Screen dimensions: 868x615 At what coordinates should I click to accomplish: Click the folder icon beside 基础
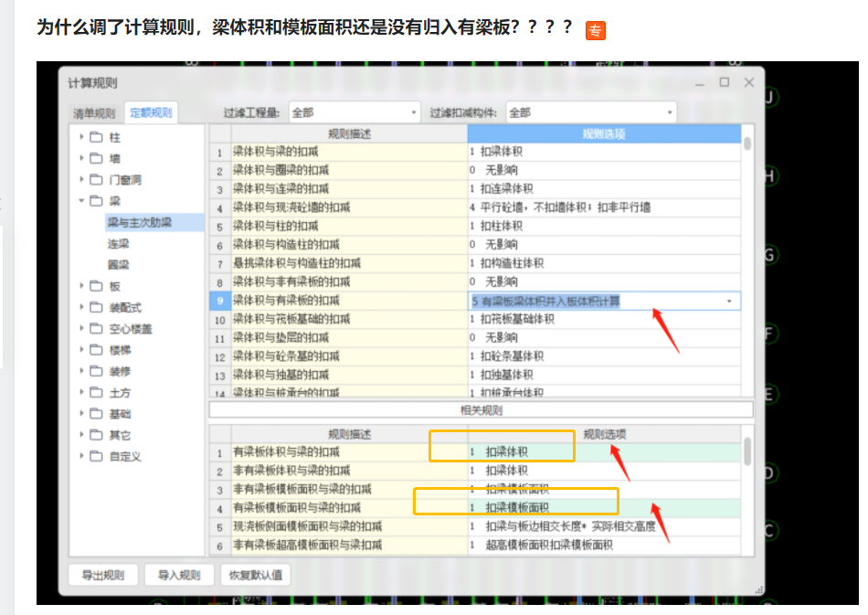click(96, 414)
